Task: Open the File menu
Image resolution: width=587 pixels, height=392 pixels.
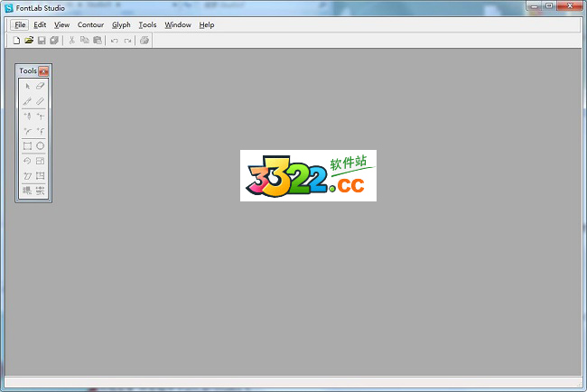Action: coord(20,25)
